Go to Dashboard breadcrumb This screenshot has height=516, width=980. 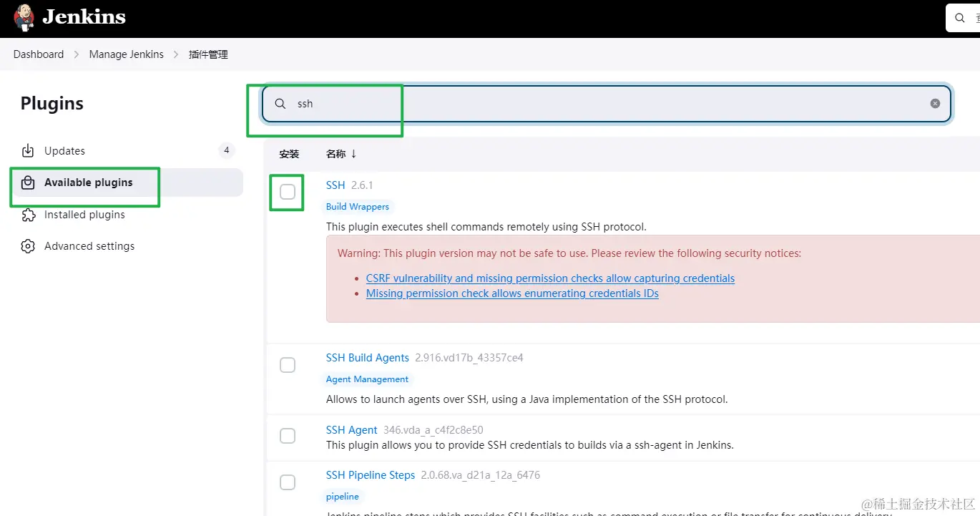[x=39, y=54]
